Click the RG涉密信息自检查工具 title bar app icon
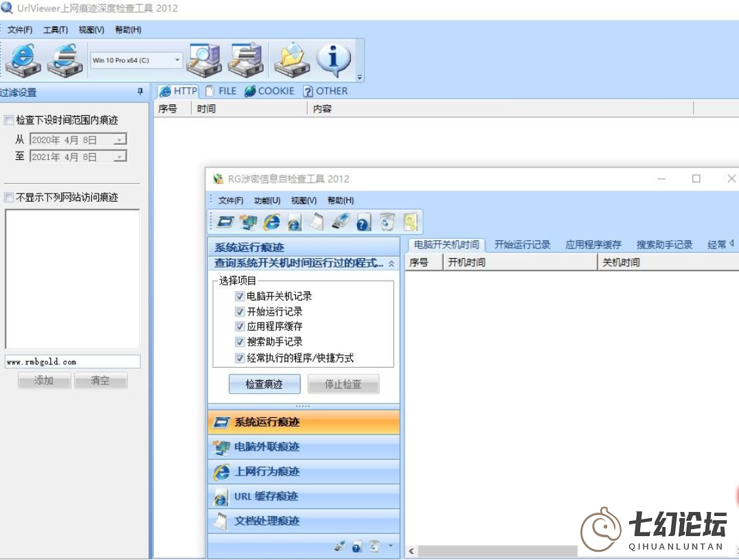This screenshot has width=739, height=560. pyautogui.click(x=218, y=179)
